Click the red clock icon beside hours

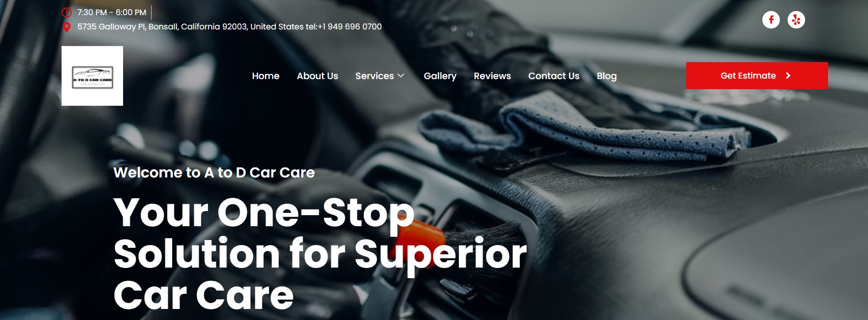tap(67, 12)
